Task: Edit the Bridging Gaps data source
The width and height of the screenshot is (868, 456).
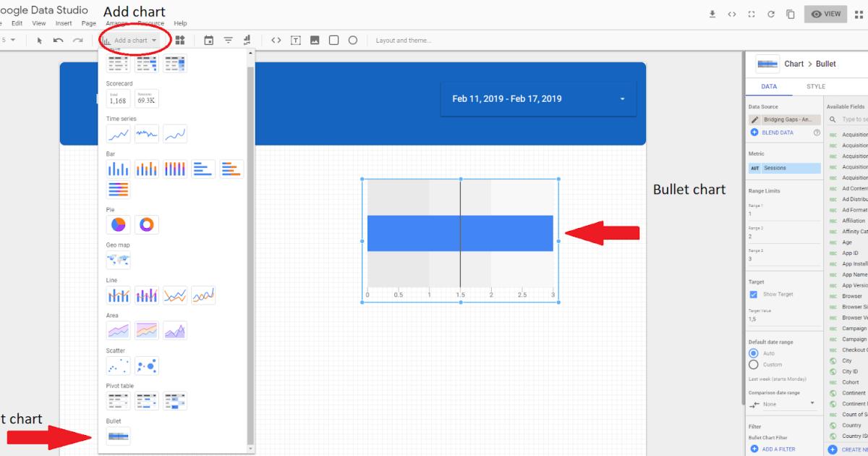Action: 755,119
